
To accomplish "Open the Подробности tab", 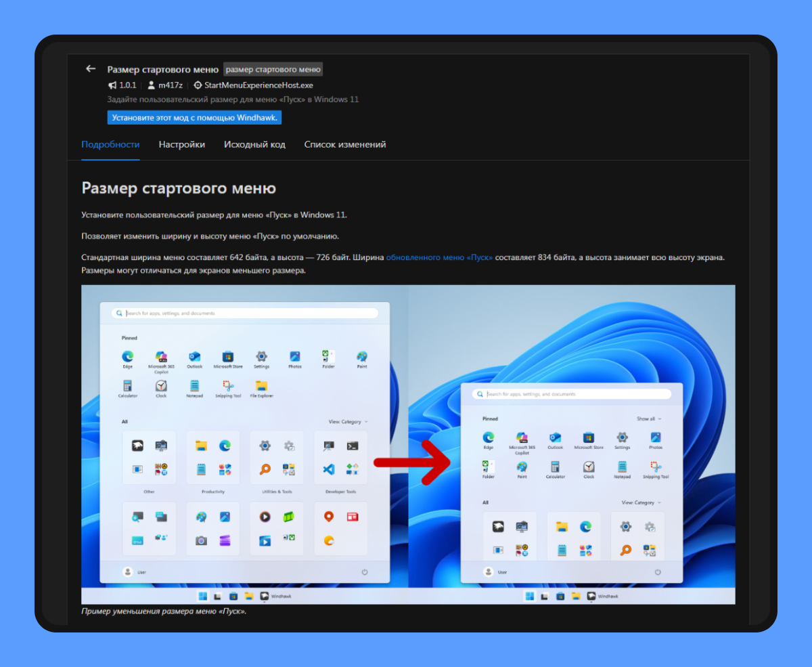I will click(110, 144).
